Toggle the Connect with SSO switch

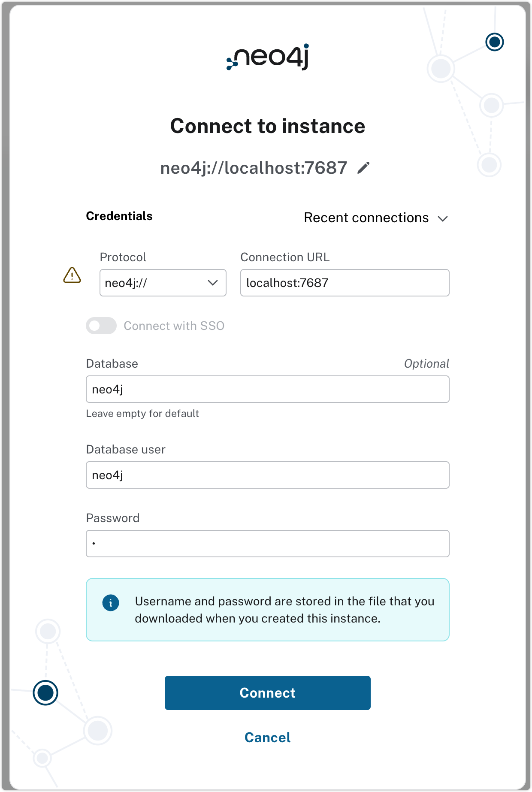tap(101, 326)
